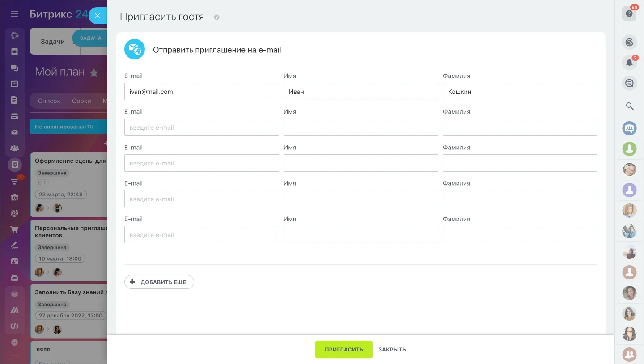Image resolution: width=644 pixels, height=364 pixels.
Task: Open the chat bubbles icon in left sidebar
Action: 14,68
